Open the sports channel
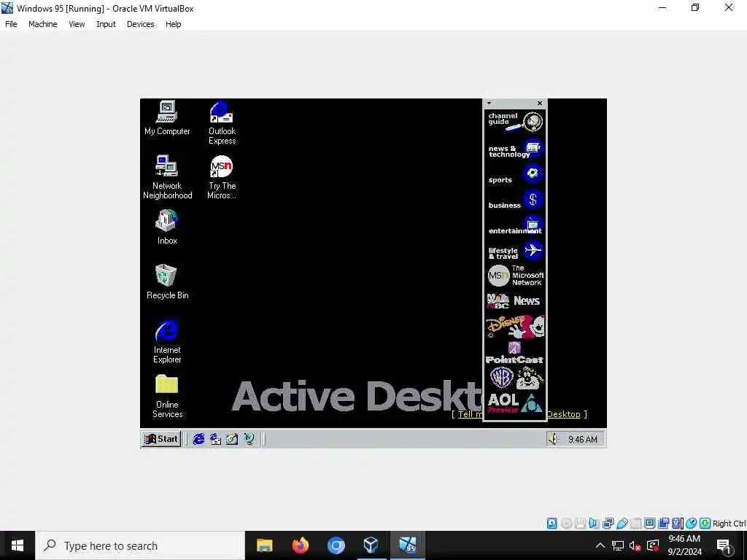747x560 pixels. [x=515, y=174]
